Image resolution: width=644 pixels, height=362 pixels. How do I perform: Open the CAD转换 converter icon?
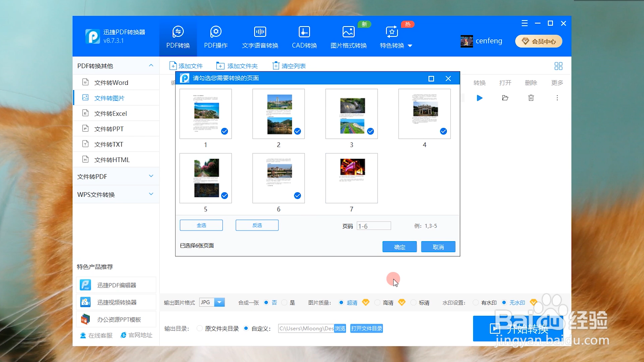pos(304,32)
